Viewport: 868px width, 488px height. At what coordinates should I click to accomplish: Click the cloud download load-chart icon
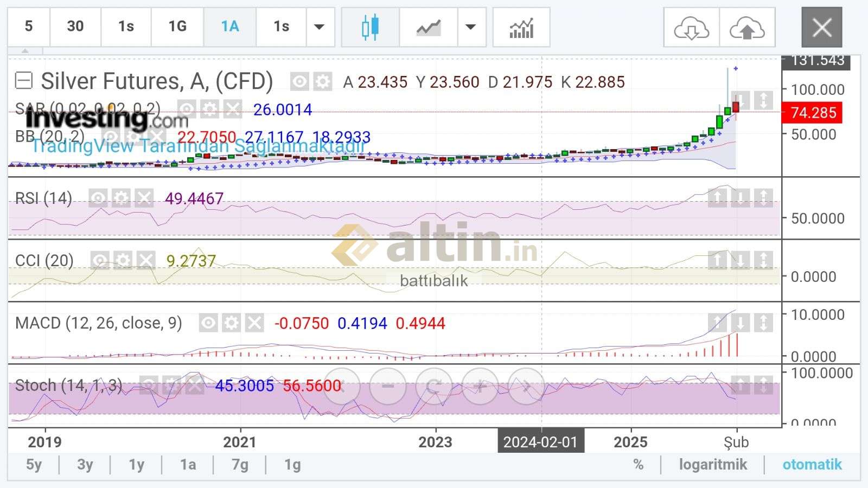click(x=691, y=28)
